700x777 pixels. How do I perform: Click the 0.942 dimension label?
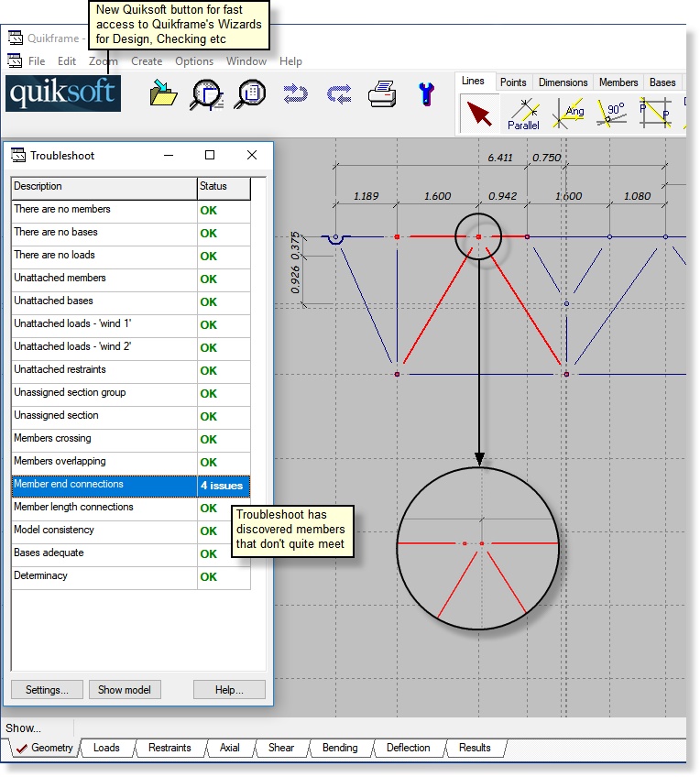502,196
